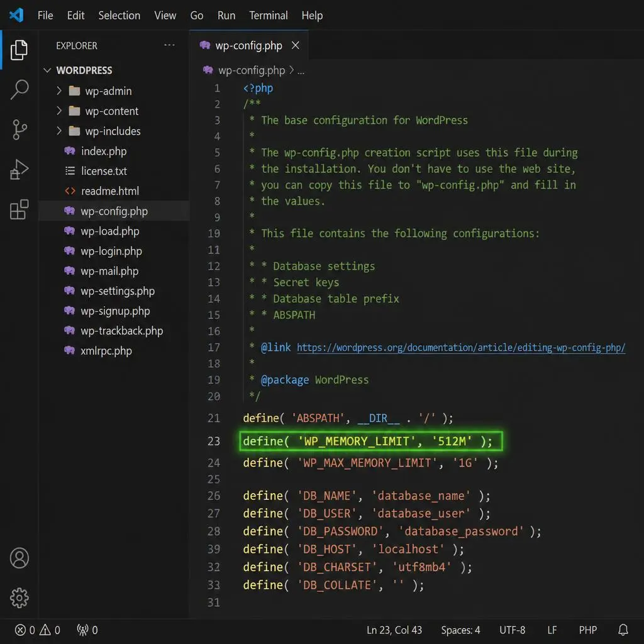Change language mode via PHP status item
The width and height of the screenshot is (644, 644).
tap(588, 630)
